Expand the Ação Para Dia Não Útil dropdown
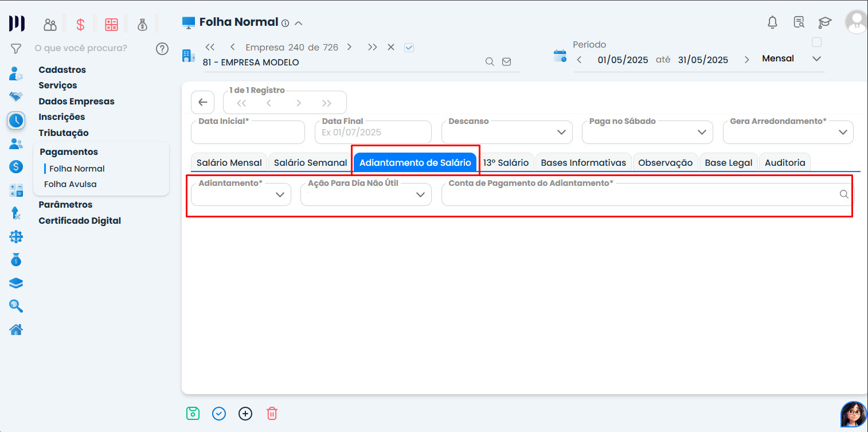 click(366, 194)
